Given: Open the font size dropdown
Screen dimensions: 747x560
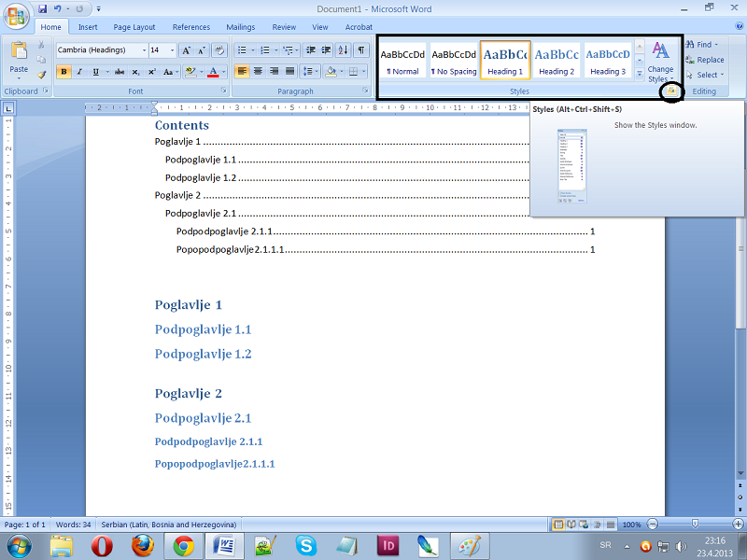Looking at the screenshot, I should [x=173, y=50].
